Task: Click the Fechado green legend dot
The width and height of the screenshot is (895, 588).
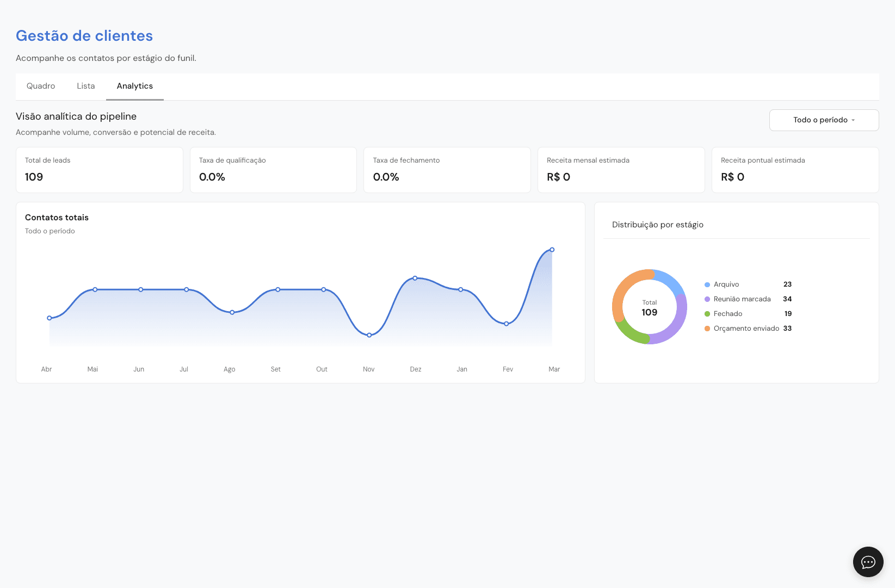Action: (x=707, y=314)
